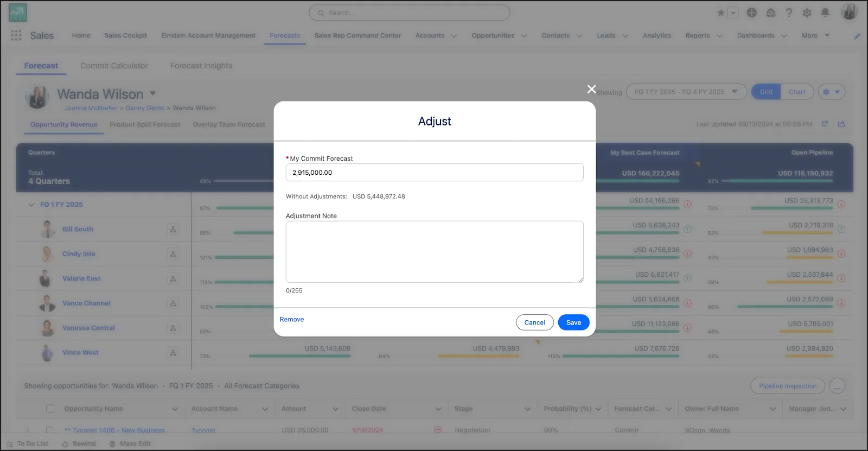Click hierarchy icon in Cindy Inte row

coord(173,253)
